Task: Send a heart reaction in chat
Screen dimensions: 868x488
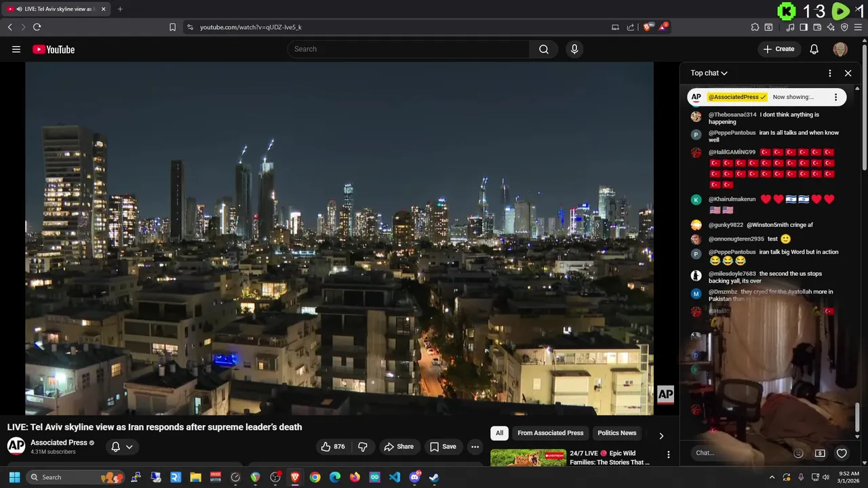Action: 842,453
